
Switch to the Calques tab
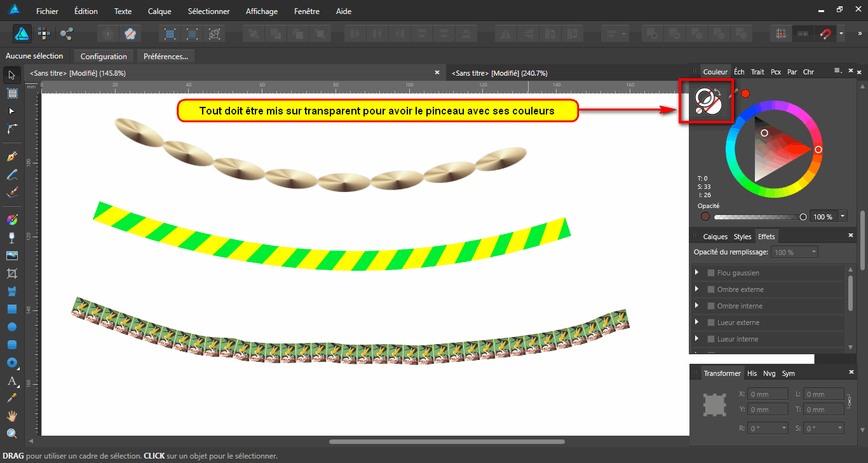coord(715,237)
